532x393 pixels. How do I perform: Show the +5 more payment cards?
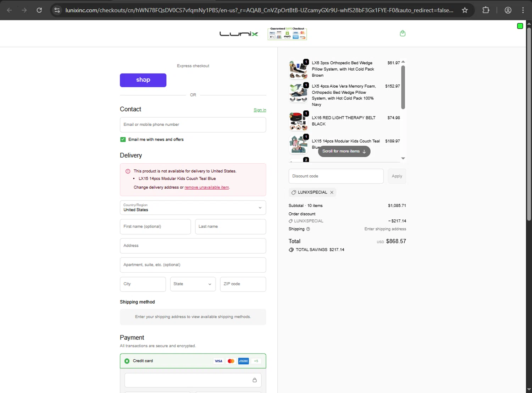[256, 361]
